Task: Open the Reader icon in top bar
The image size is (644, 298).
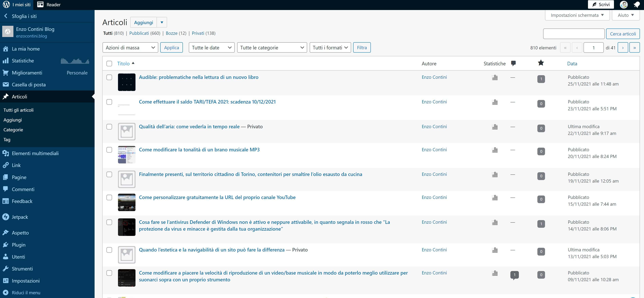Action: coord(40,4)
